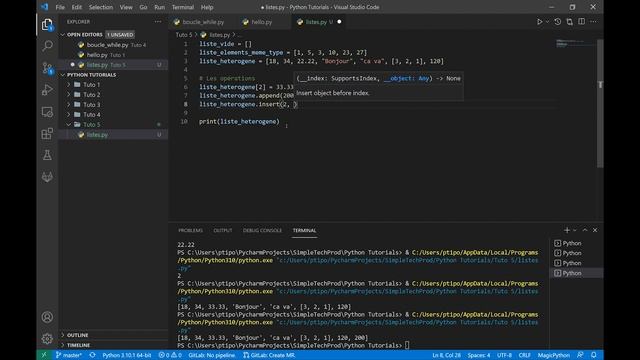Open the notifications bell
The height and width of the screenshot is (360, 640).
click(594, 355)
